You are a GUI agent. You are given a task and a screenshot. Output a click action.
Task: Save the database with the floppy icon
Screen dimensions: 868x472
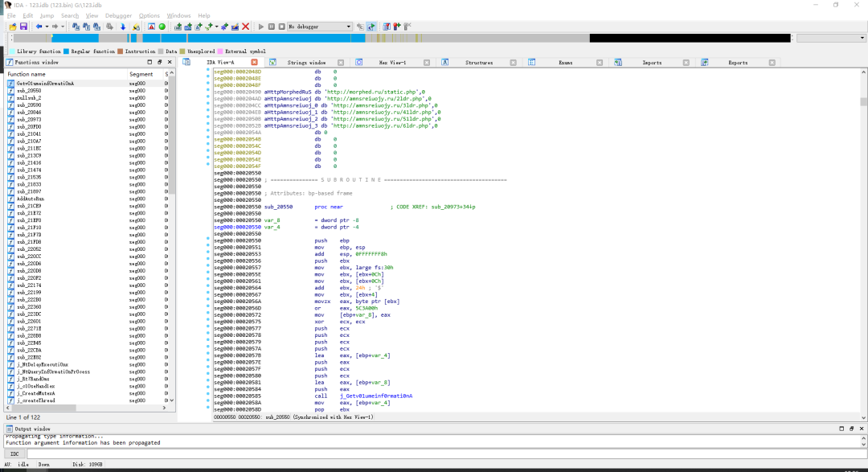[x=23, y=27]
